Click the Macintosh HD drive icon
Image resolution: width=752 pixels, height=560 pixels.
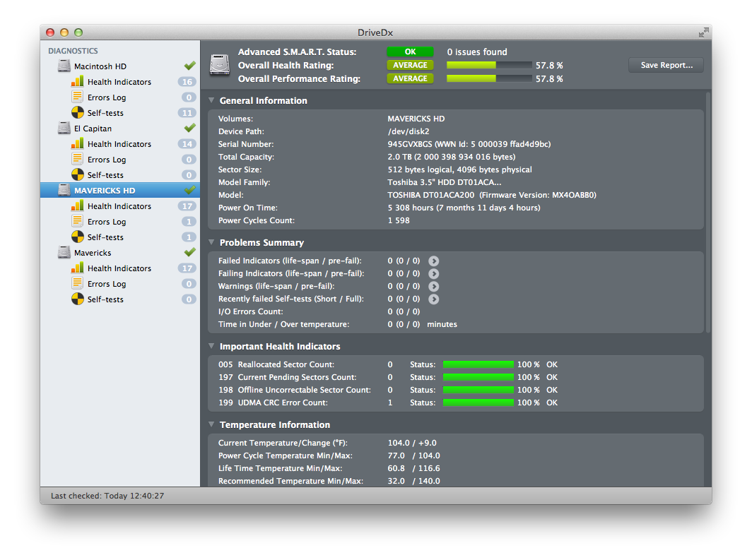(x=64, y=66)
